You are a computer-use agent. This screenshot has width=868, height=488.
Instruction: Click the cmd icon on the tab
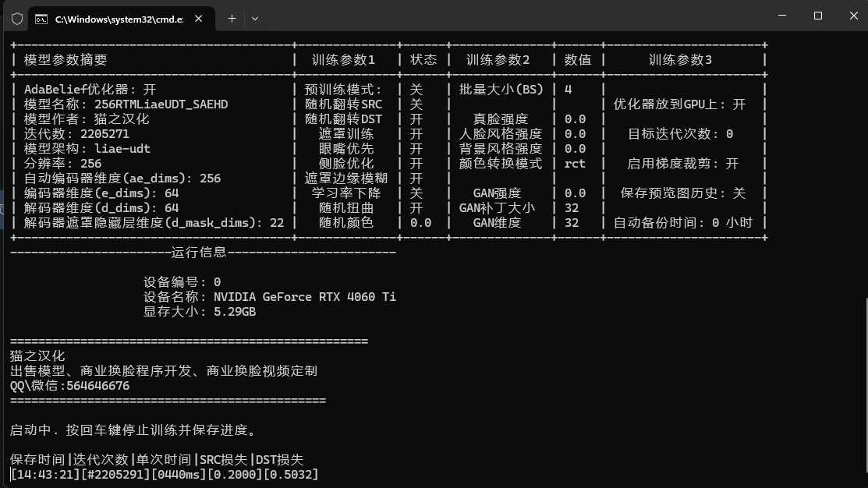tap(41, 18)
